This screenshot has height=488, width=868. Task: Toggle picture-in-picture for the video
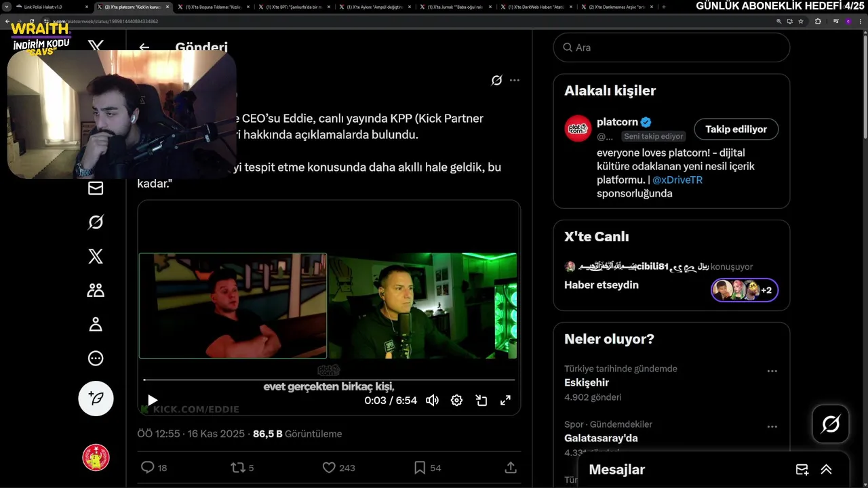pyautogui.click(x=481, y=401)
